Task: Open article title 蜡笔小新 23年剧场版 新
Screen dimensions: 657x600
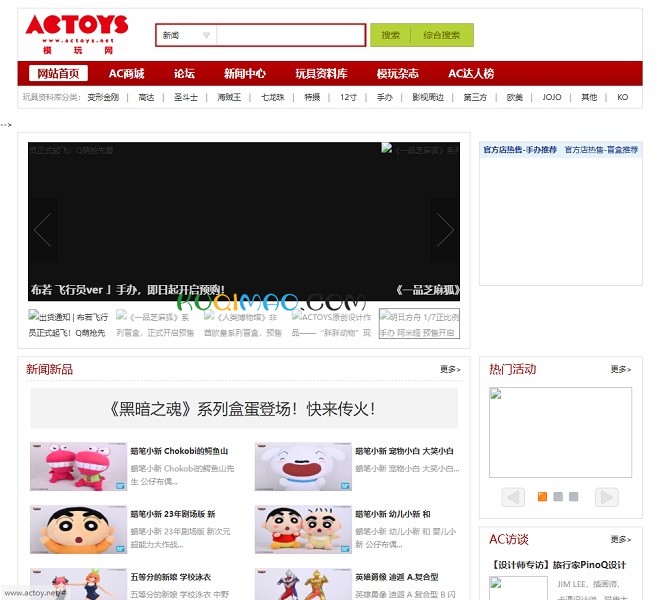Action: (x=173, y=514)
